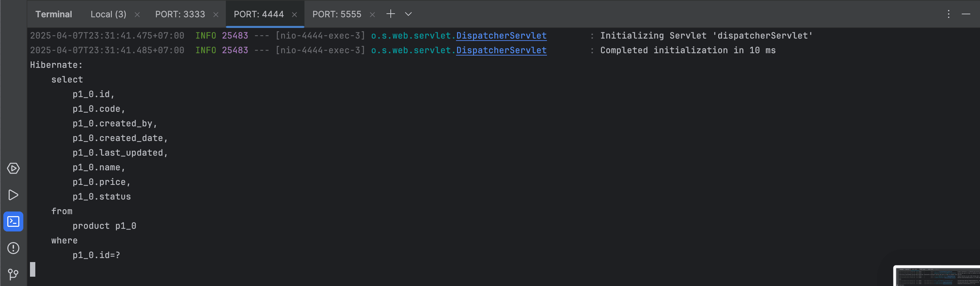Close the Local (3) tab
Image resolution: width=980 pixels, height=286 pixels.
[137, 14]
